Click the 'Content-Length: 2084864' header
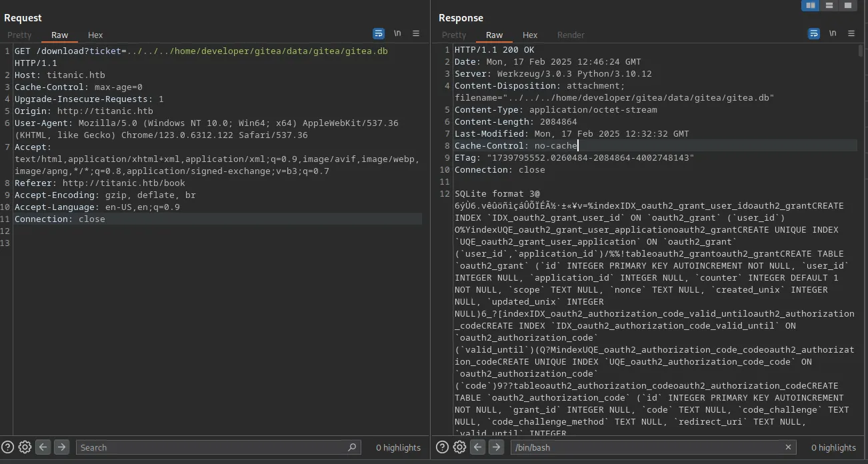 (515, 121)
